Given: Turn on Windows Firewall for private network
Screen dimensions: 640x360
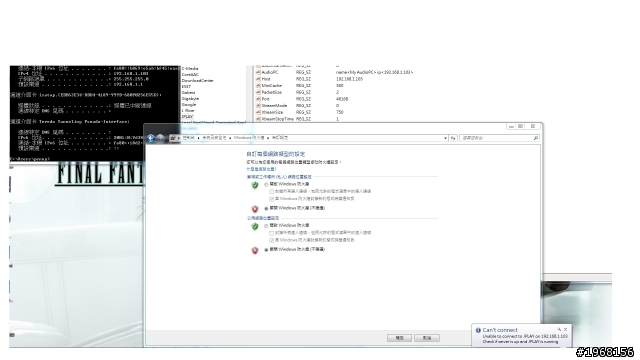Looking at the screenshot, I should click(x=267, y=184).
